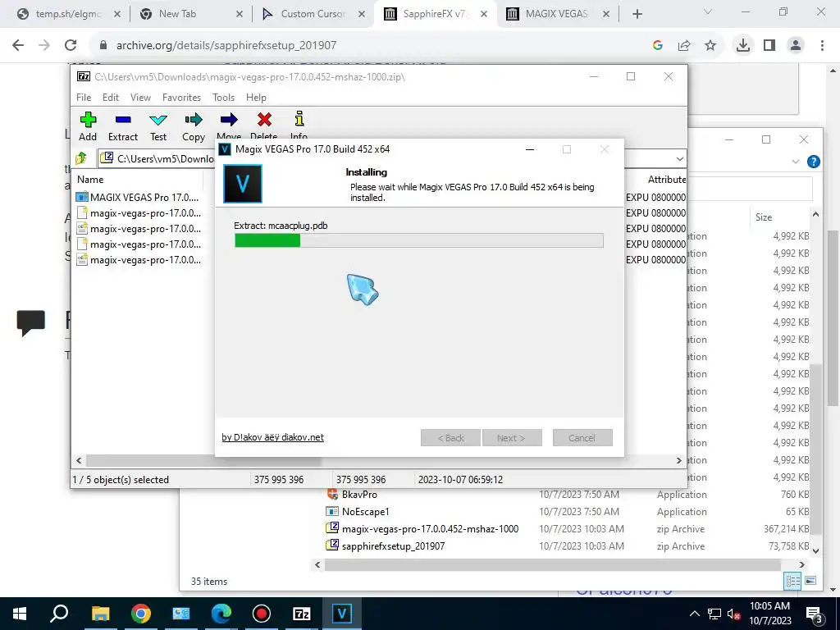Open notification center icon
Screen dimensions: 840x630
tap(815, 614)
